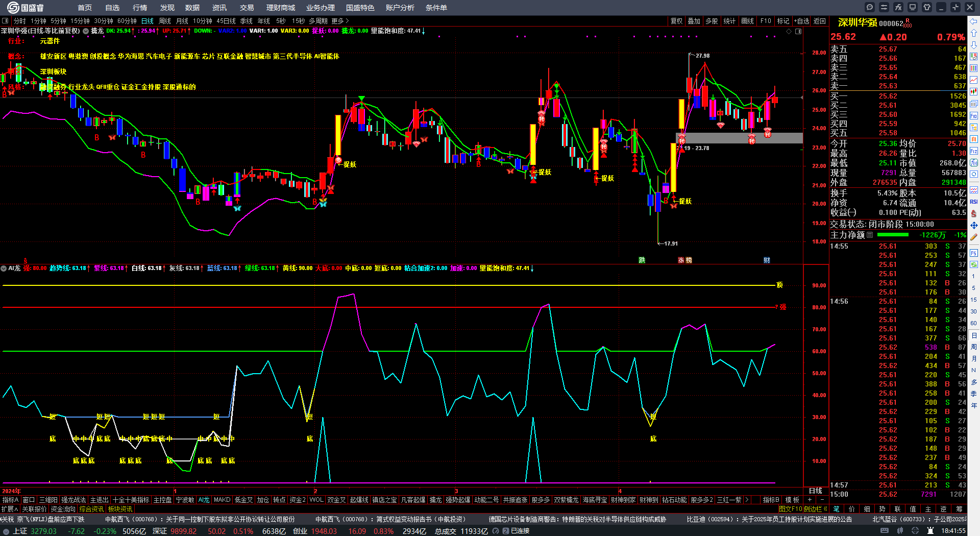Open the 模板 template selector
The width and height of the screenshot is (980, 536).
click(792, 500)
